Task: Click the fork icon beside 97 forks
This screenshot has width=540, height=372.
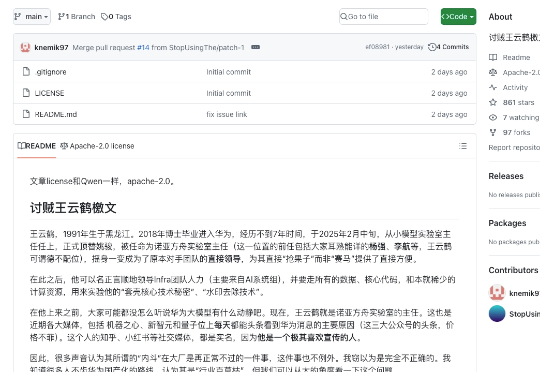Action: tap(493, 132)
